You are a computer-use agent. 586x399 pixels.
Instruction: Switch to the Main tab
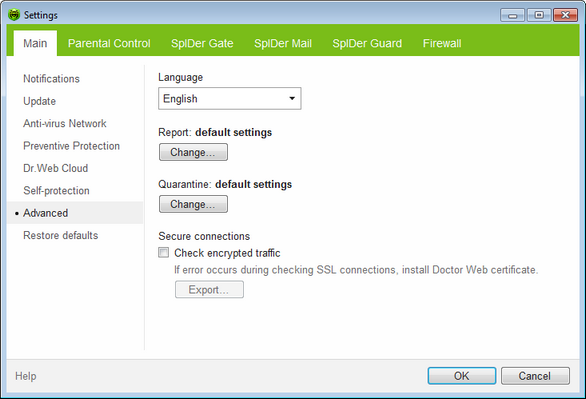35,43
